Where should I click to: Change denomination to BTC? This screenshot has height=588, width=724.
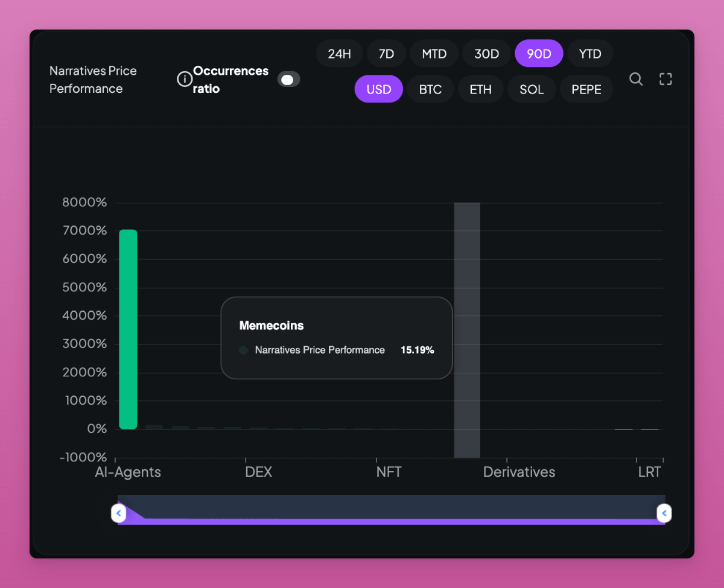430,89
